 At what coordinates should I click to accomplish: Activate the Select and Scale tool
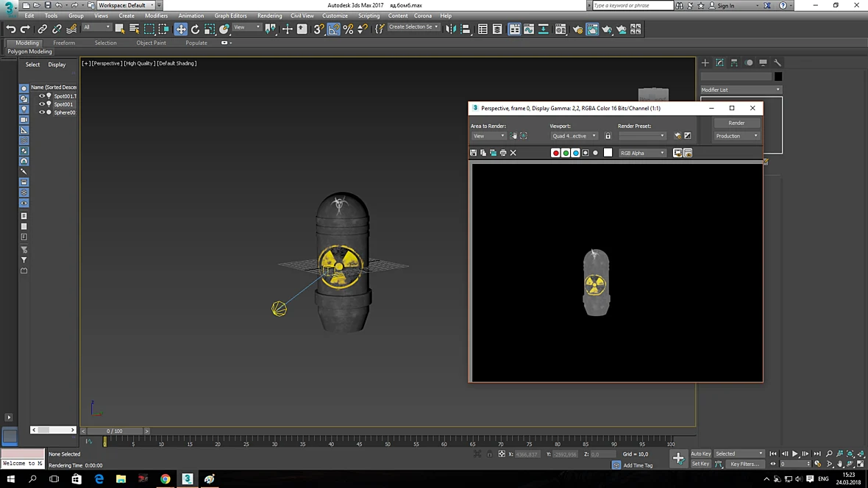pyautogui.click(x=209, y=29)
